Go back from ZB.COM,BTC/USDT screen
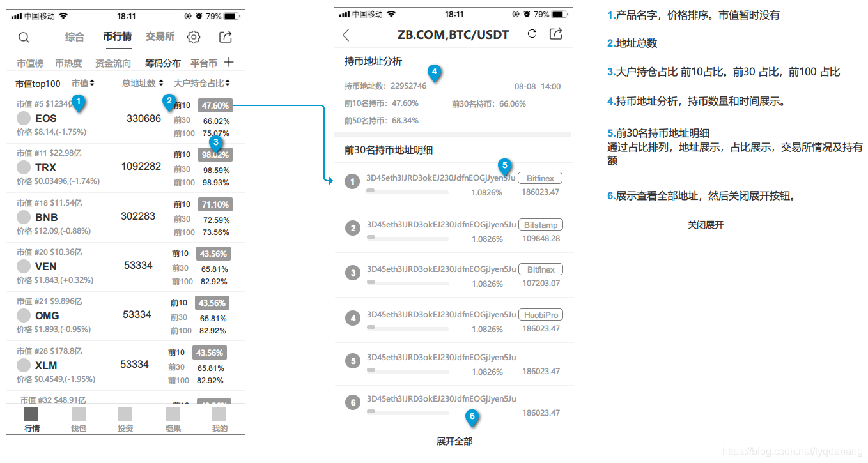The height and width of the screenshot is (463, 868). click(x=346, y=35)
